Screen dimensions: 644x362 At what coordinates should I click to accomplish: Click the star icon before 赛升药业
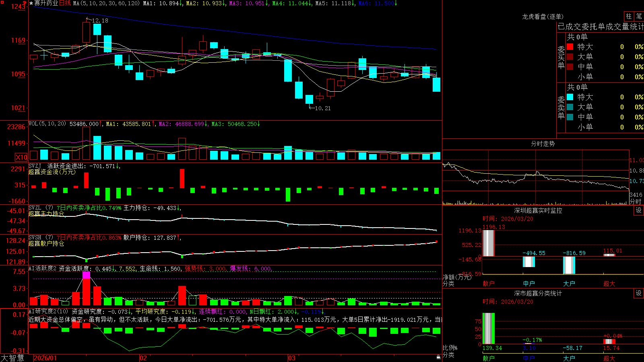coord(31,3)
